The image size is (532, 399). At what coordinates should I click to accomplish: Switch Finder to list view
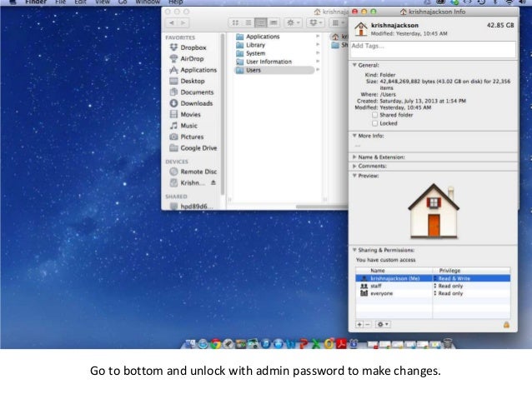tap(248, 22)
